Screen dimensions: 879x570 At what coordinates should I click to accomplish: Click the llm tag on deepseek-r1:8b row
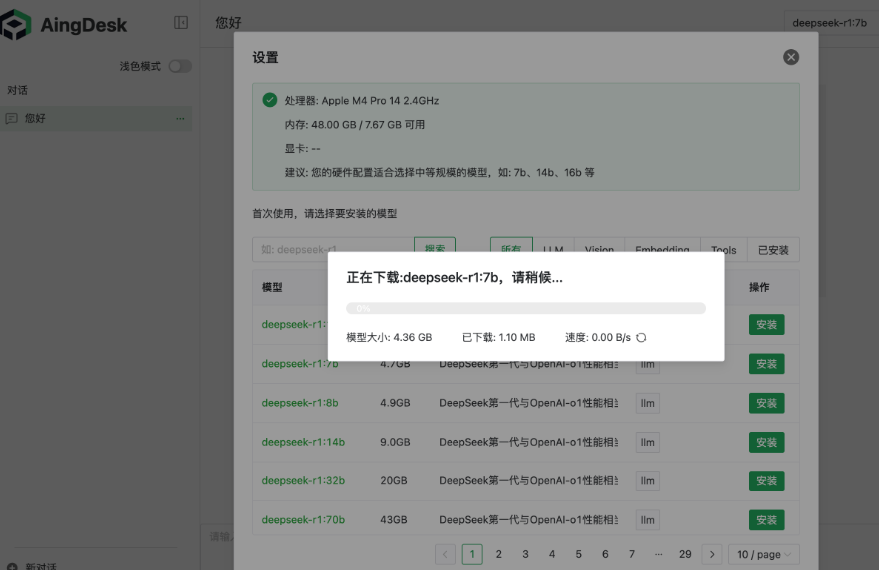647,403
